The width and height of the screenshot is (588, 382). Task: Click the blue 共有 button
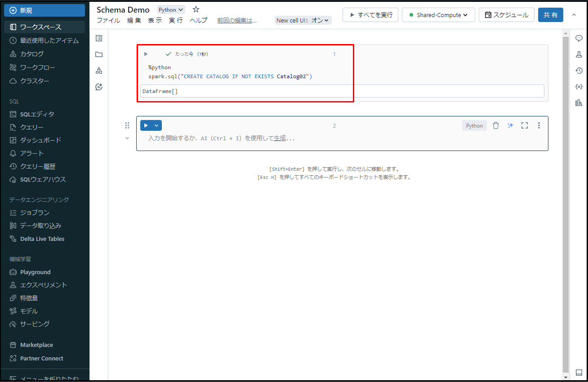(x=551, y=15)
